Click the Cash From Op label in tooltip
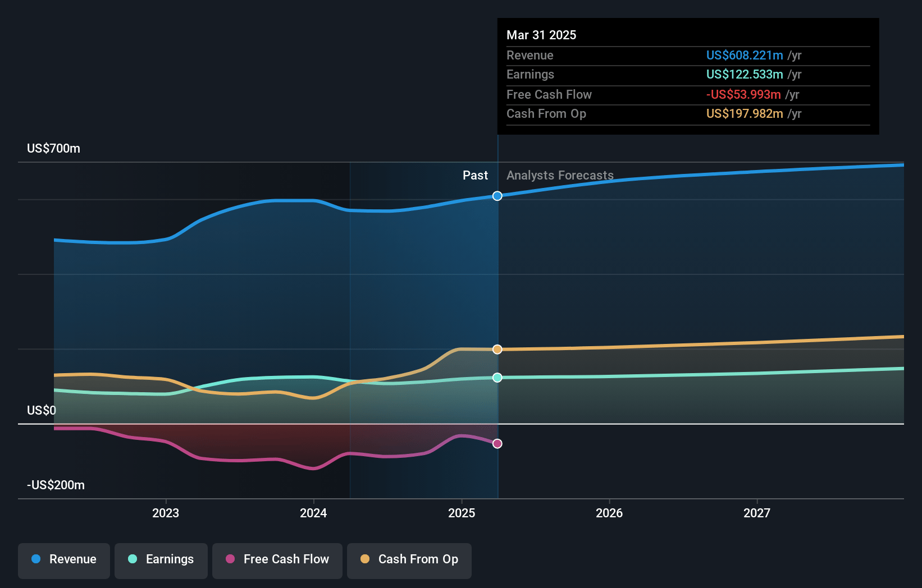The height and width of the screenshot is (588, 922). [x=546, y=114]
